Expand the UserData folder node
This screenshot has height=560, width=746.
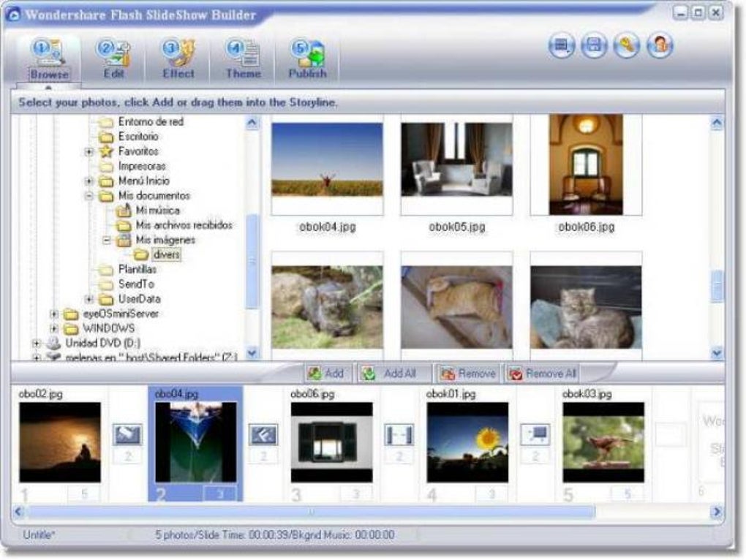point(88,299)
